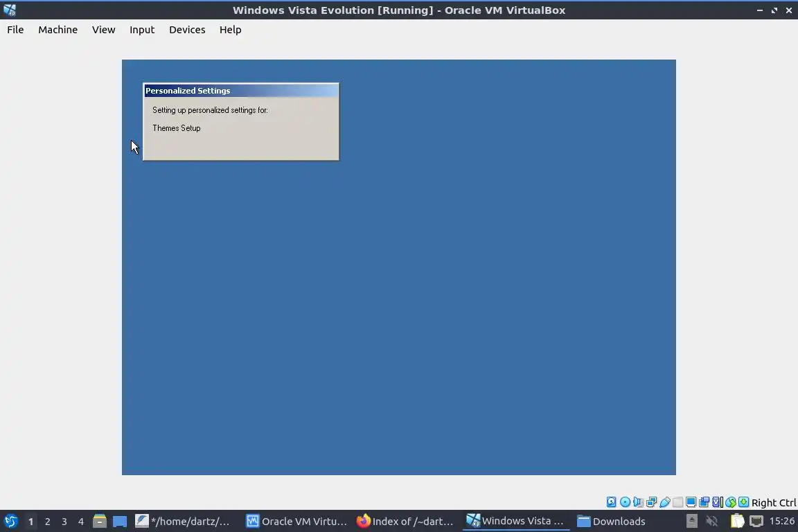Open the Devices menu

coord(187,30)
